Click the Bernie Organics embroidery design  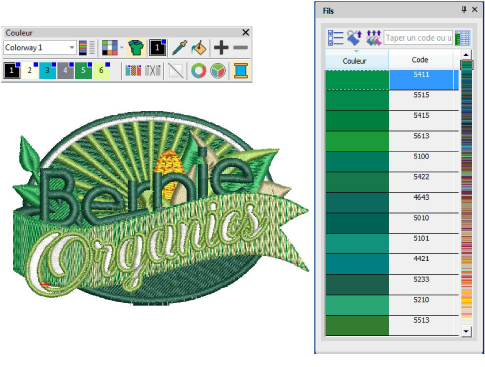point(160,208)
